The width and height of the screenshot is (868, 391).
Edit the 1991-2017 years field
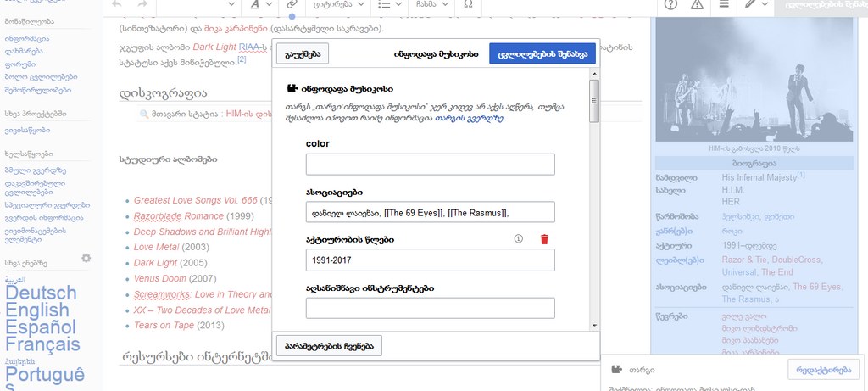430,260
